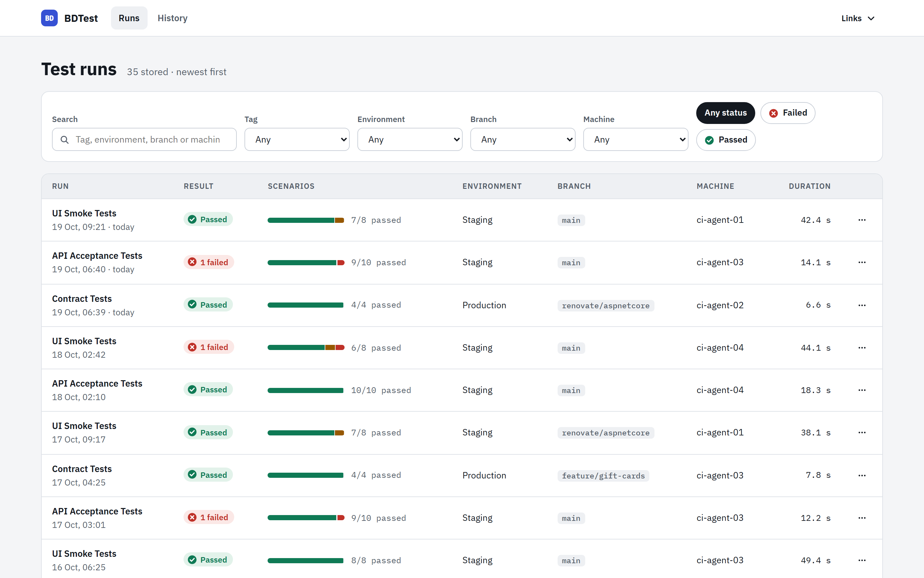Image resolution: width=924 pixels, height=578 pixels.
Task: Click ci-agent-02 machine cell
Action: [x=720, y=305]
